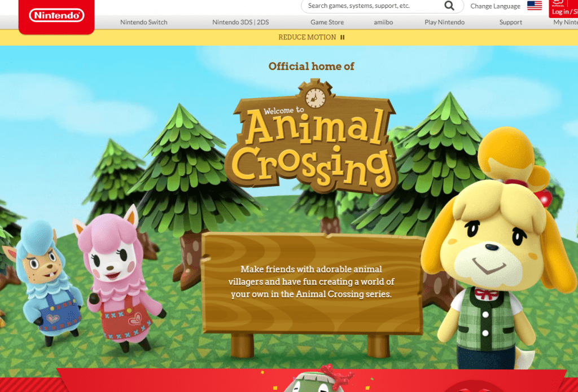Screen dimensions: 578x392
Task: Click the Welcome to Animal Crossing logo
Action: 312,135
